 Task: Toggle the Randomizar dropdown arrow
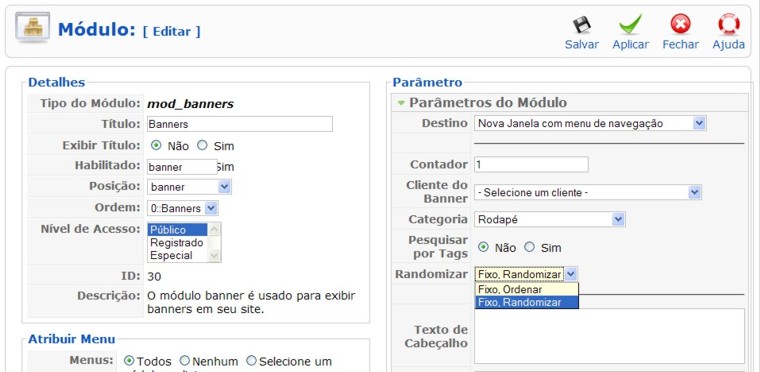(571, 275)
